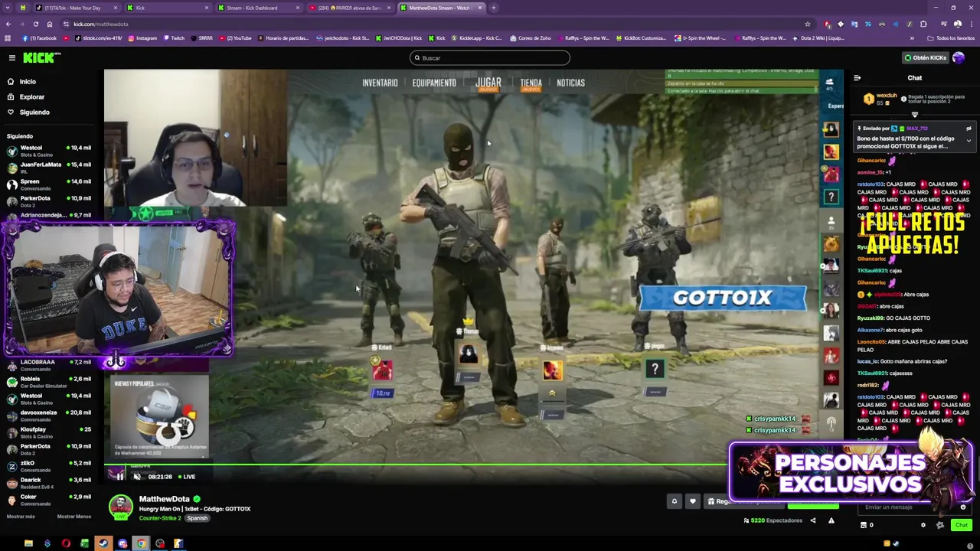Open davooxeneize channel in sidebar
This screenshot has width=980, height=551.
pos(49,416)
